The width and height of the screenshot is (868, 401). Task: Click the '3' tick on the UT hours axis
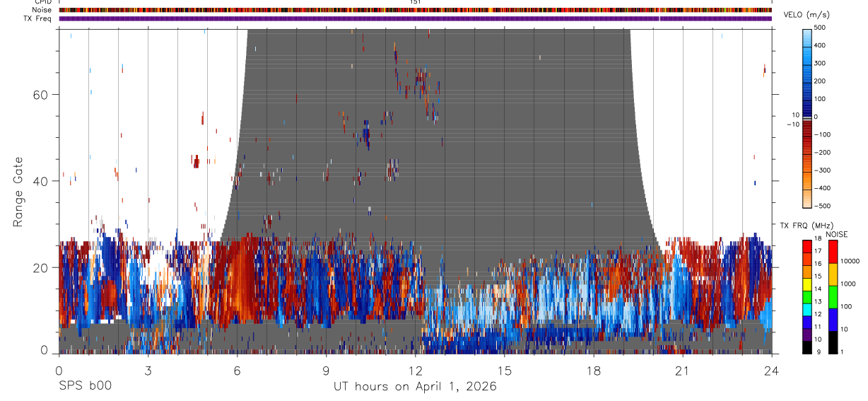click(148, 371)
